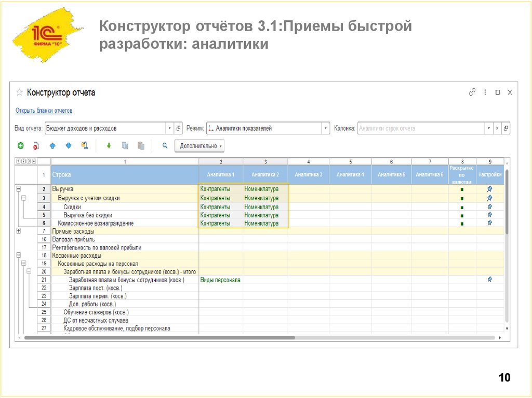The height and width of the screenshot is (398, 532).
Task: Click the settings pin on Выручка row
Action: (x=489, y=188)
